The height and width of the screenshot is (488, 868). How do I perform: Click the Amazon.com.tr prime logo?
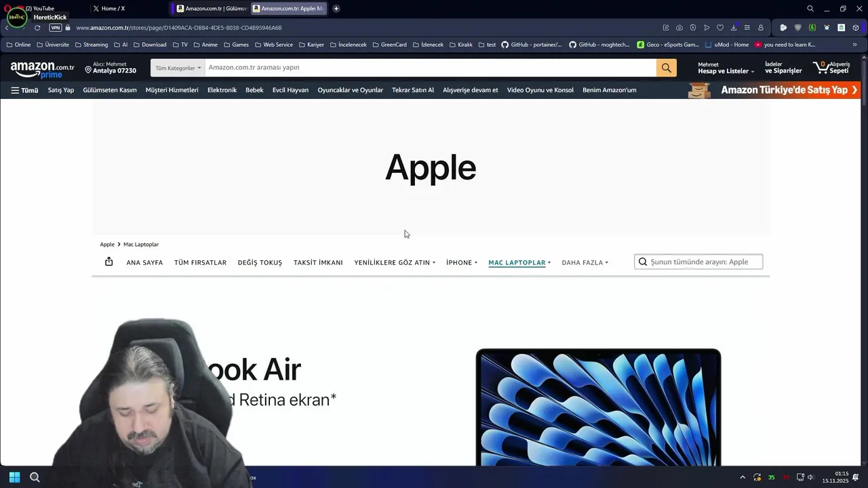coord(42,69)
